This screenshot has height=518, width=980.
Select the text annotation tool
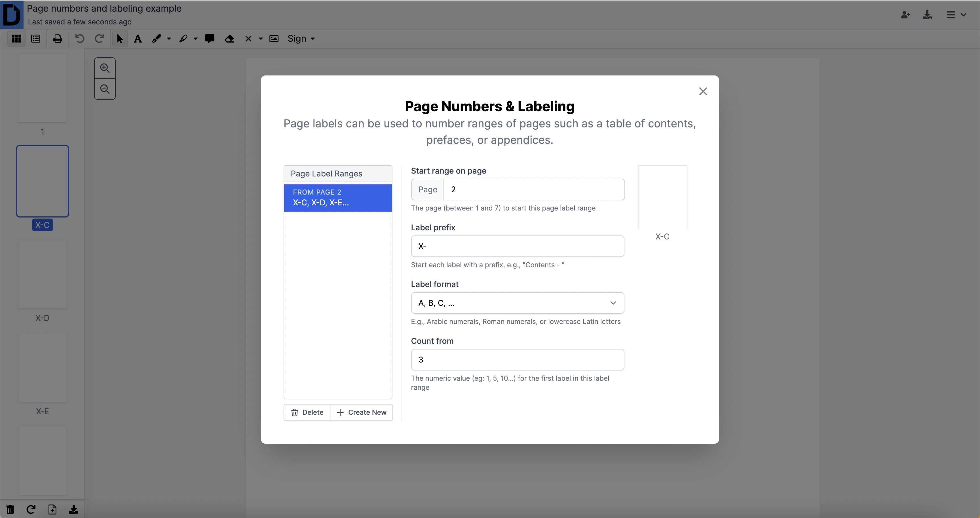click(x=138, y=39)
